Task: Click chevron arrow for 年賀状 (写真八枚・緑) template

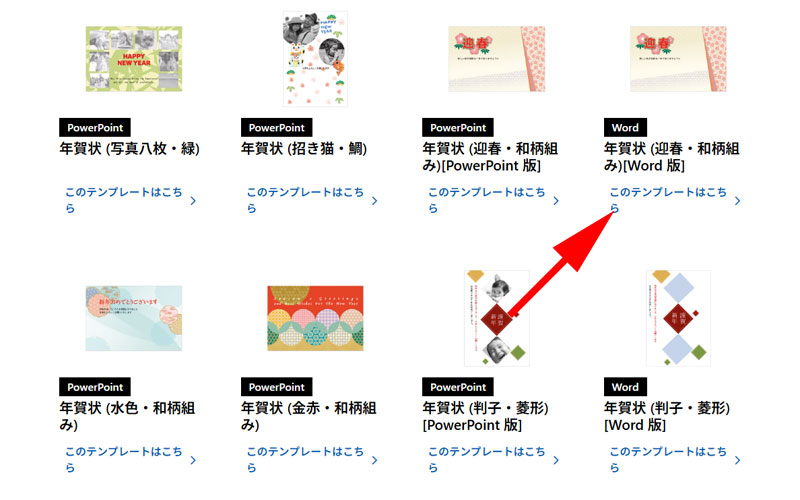Action: point(193,201)
